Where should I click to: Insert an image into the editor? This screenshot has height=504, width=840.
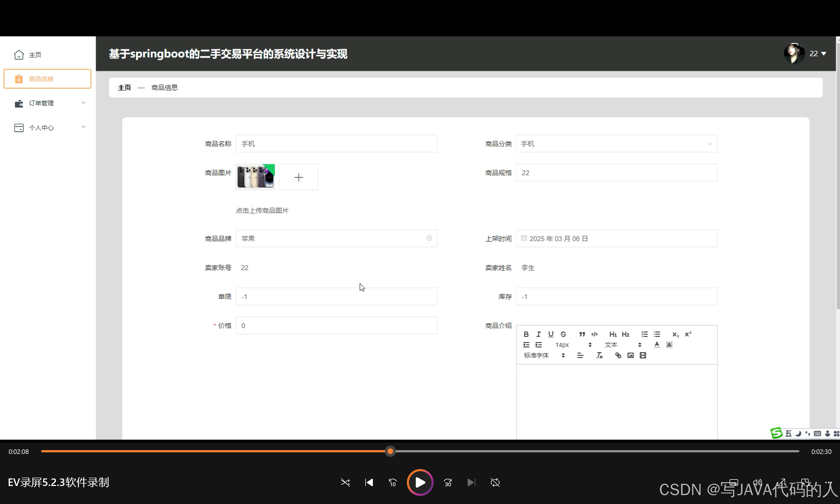coord(630,355)
